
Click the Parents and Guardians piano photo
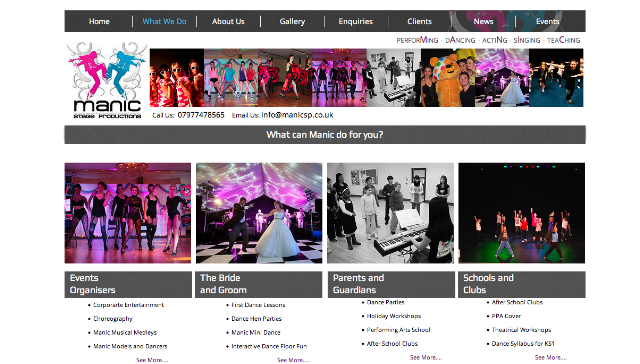[x=390, y=213]
